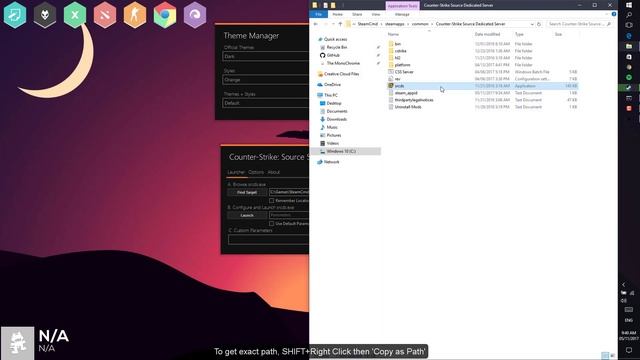Click the Custom Parameters text box
The image size is (640, 360).
click(269, 240)
